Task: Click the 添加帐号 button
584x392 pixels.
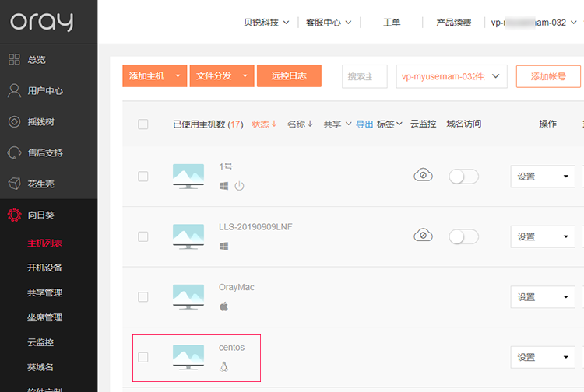Action: click(547, 76)
